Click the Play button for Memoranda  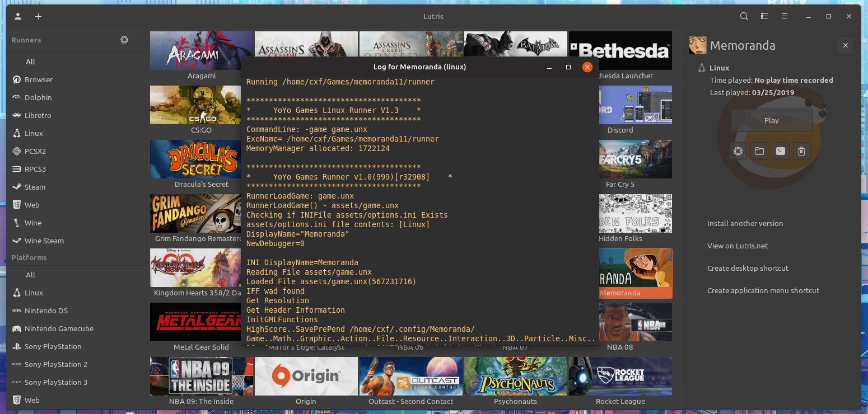coord(771,120)
